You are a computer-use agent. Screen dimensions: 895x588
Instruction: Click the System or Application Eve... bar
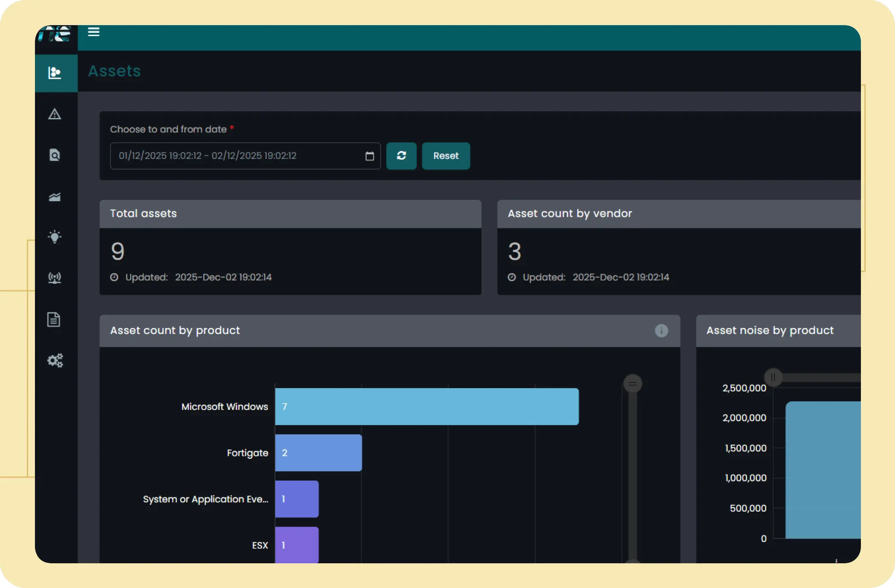coord(297,499)
